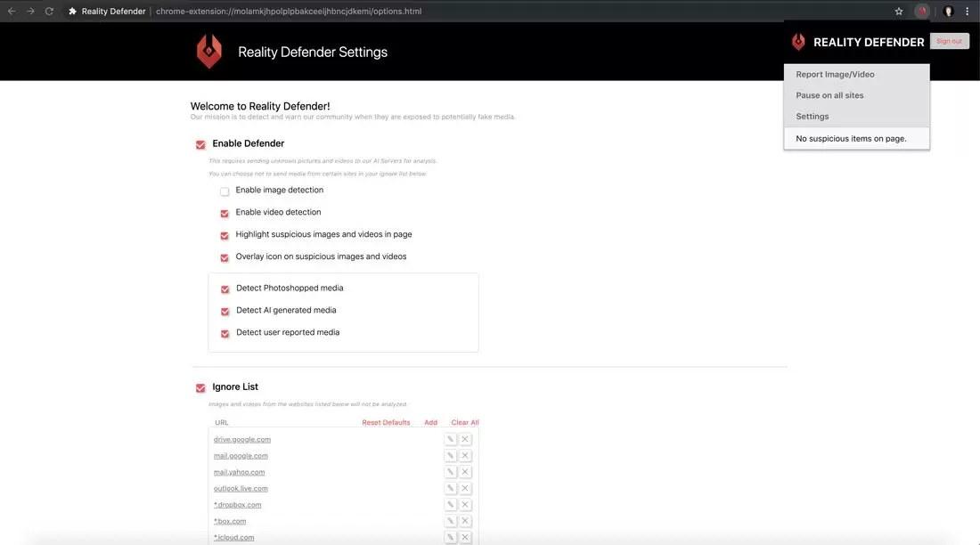Bookmark this page with the star icon

899,12
